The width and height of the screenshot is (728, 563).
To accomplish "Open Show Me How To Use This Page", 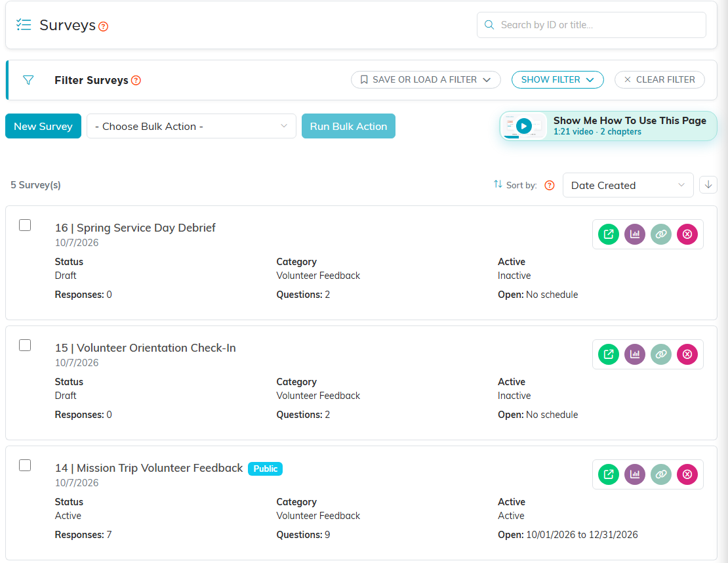I will click(608, 126).
